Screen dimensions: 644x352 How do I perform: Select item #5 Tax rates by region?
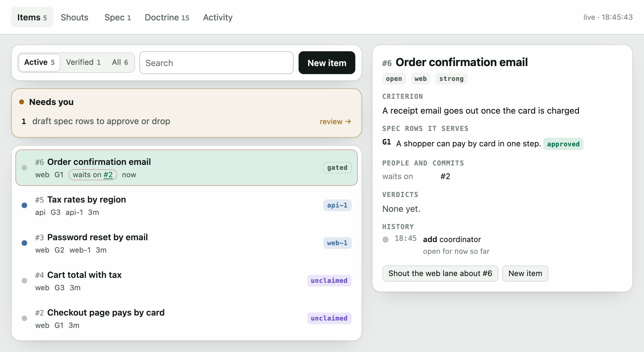coord(186,206)
